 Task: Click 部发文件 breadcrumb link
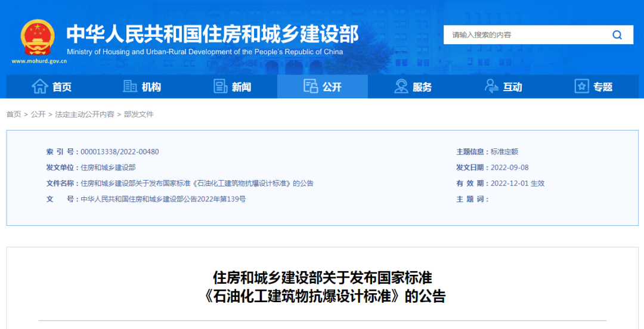[x=138, y=114]
